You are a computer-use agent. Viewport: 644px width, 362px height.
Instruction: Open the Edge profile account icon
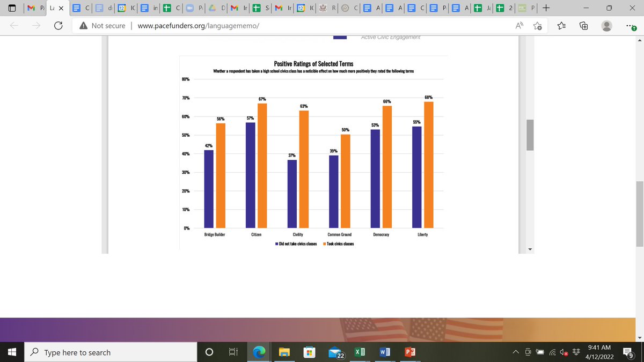[606, 25]
